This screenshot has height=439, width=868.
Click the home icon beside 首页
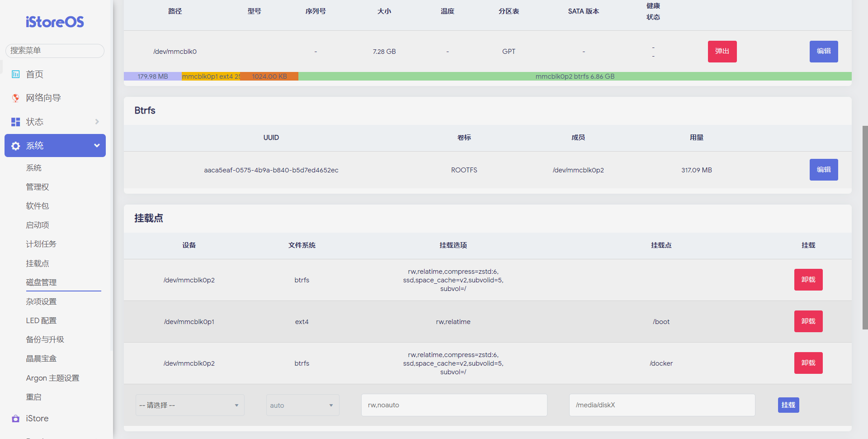click(16, 74)
